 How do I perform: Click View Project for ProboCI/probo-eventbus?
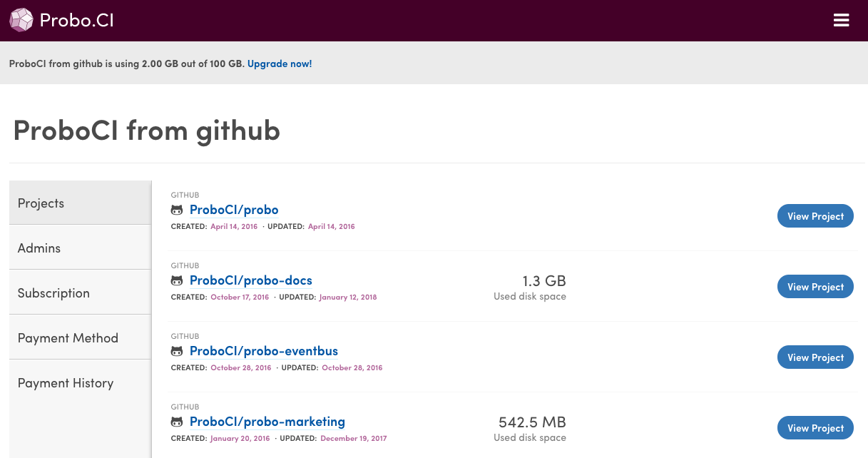point(815,357)
